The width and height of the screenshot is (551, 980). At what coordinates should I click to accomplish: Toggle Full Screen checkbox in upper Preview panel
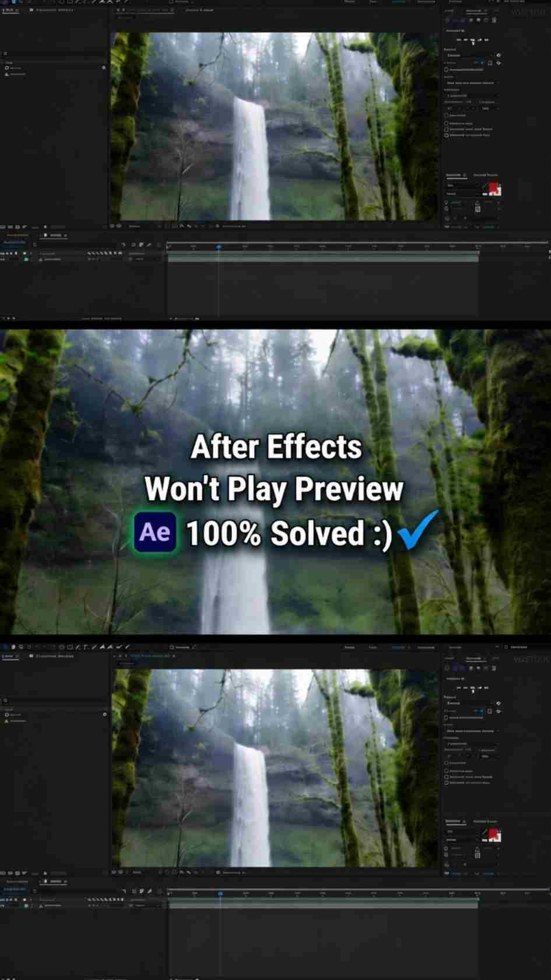[x=446, y=116]
